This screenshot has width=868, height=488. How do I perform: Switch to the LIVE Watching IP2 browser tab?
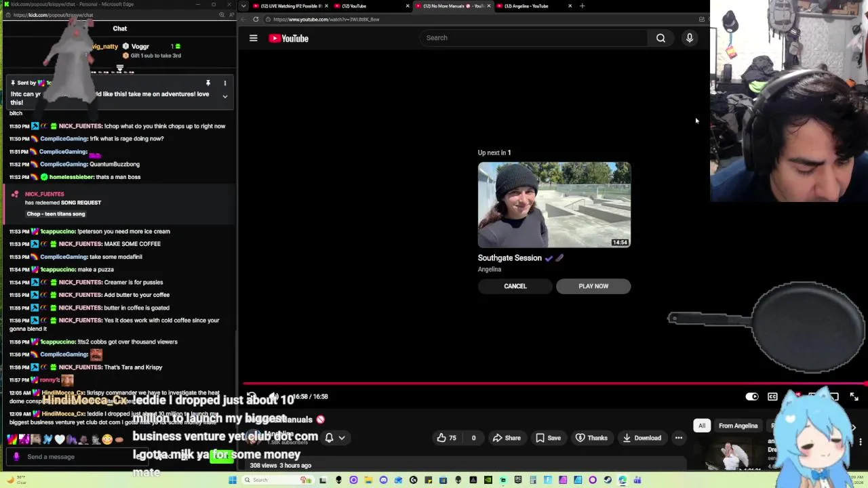(292, 6)
